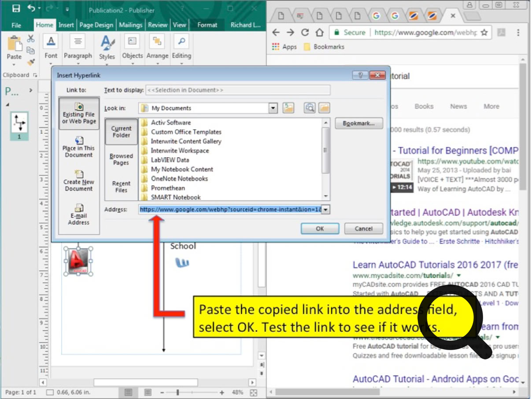This screenshot has height=399, width=532.
Task: Click Chrome's forward arrow
Action: point(290,32)
